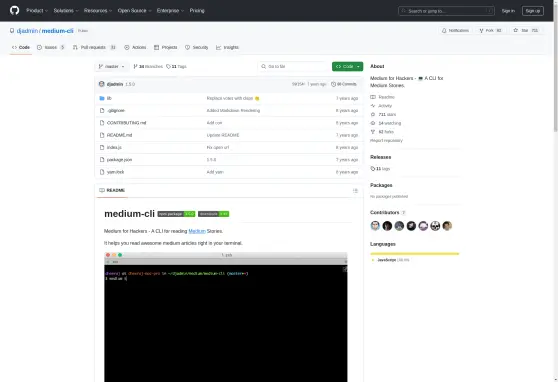Click the Sign up button
Image resolution: width=558 pixels, height=382 pixels.
pyautogui.click(x=532, y=11)
